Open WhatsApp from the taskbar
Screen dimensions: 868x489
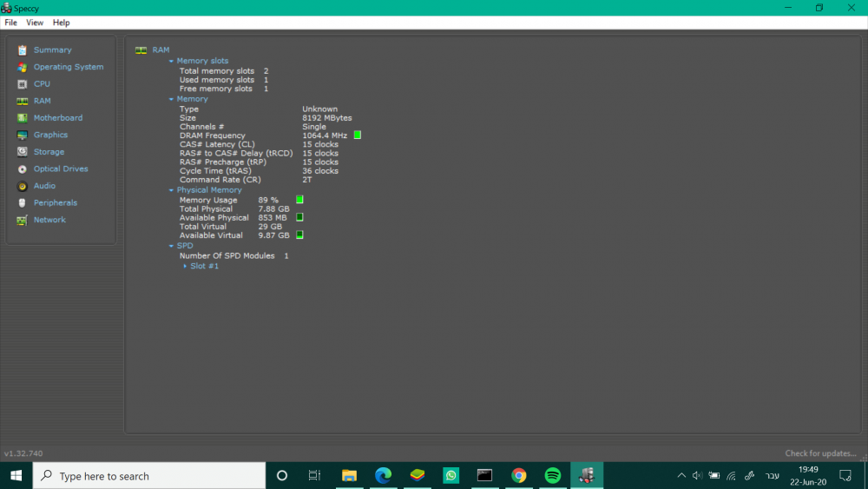[x=451, y=475]
